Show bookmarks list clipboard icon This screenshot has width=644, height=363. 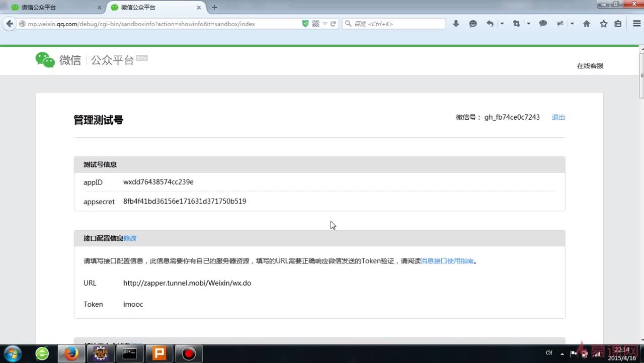[618, 24]
